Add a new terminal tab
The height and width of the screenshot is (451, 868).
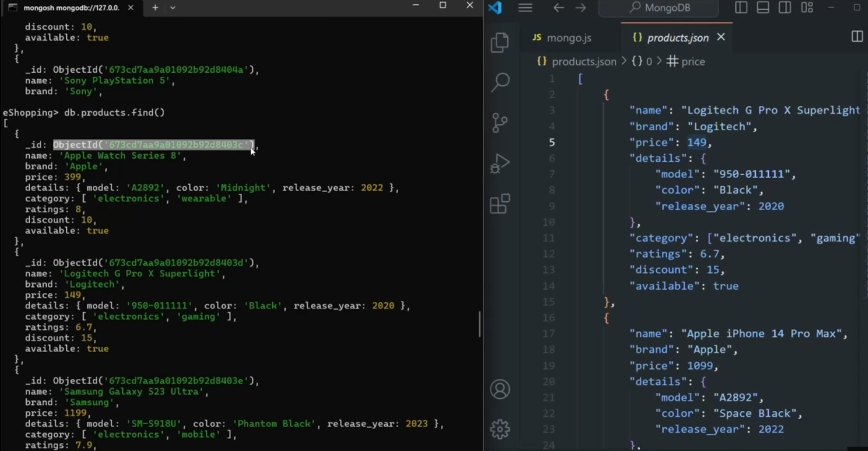point(155,8)
